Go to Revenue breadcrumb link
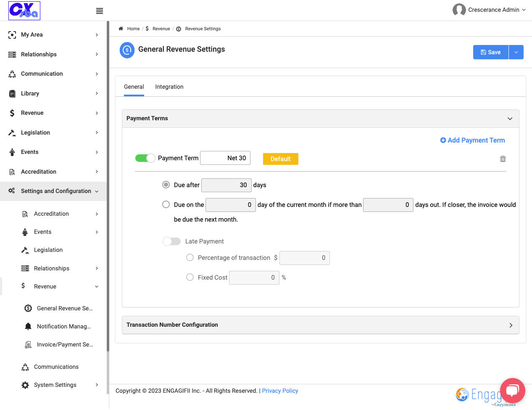Viewport: 532px width, 410px height. pyautogui.click(x=161, y=29)
